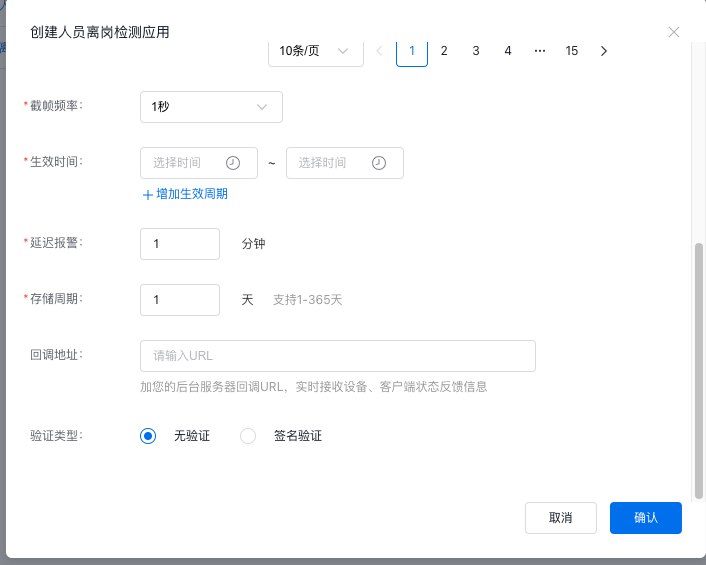The image size is (706, 565).
Task: Click the 取消 button
Action: pos(560,518)
